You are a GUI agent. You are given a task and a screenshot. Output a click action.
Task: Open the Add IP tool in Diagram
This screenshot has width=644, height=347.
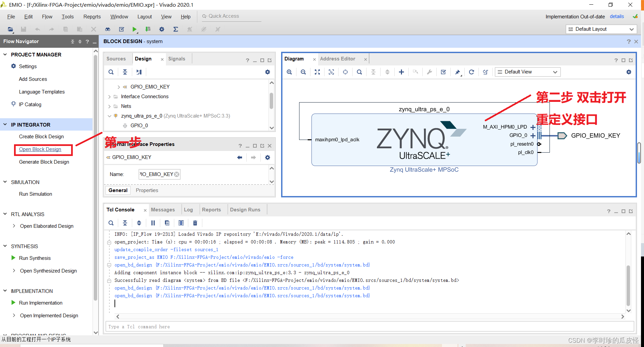click(401, 72)
